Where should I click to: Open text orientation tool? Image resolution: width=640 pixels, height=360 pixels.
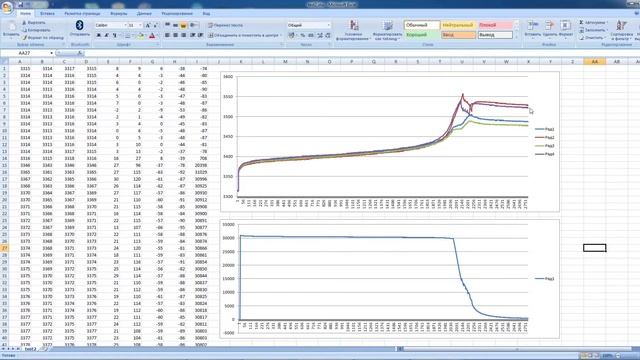tap(193, 25)
